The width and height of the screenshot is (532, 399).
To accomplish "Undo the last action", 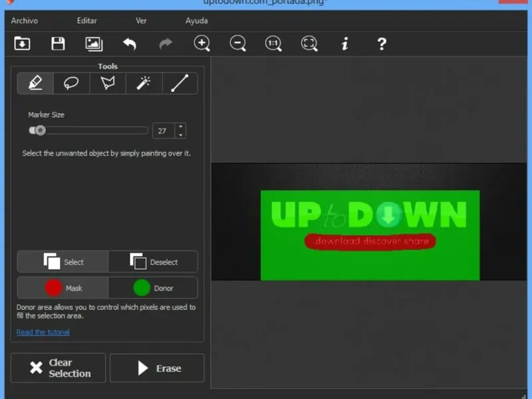I will (x=130, y=43).
